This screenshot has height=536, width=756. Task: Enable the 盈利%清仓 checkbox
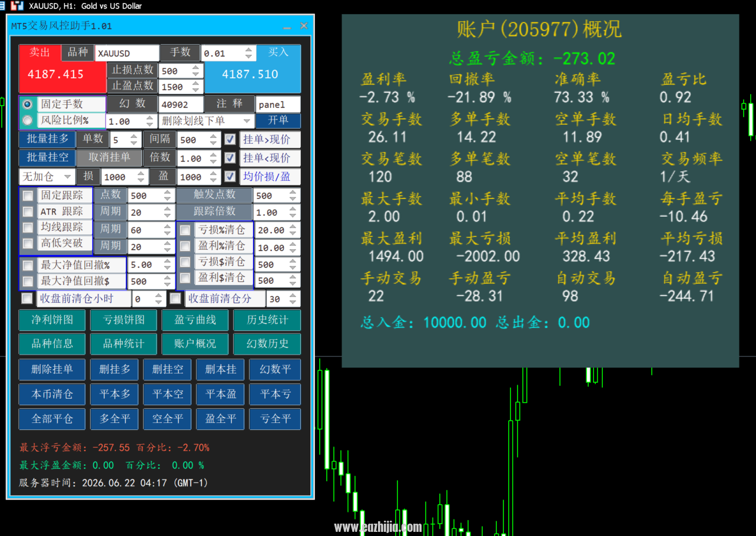(185, 246)
